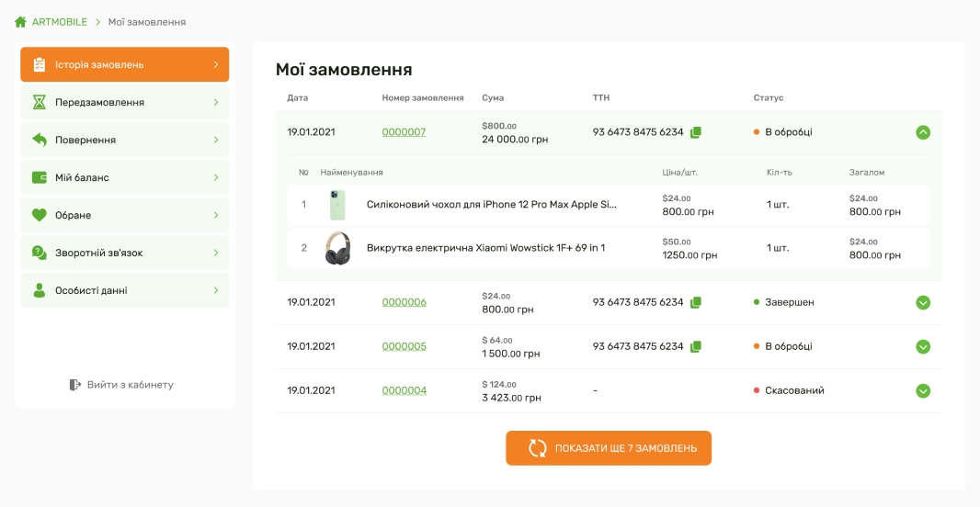
Task: Open Зворотній зв'язок menu item
Action: point(124,253)
